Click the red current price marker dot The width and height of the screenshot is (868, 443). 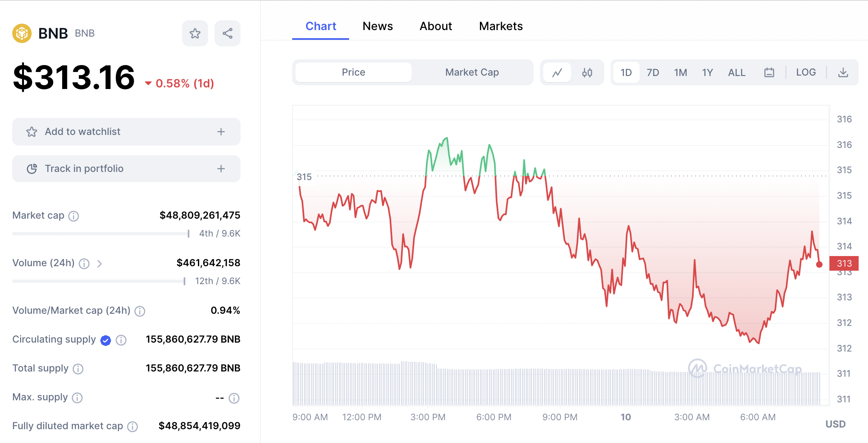[x=819, y=265]
